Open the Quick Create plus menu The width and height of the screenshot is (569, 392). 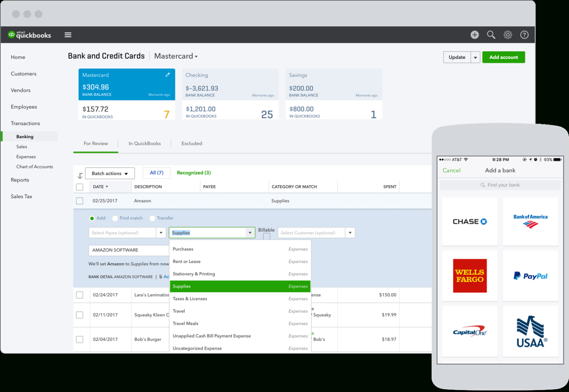click(x=474, y=35)
